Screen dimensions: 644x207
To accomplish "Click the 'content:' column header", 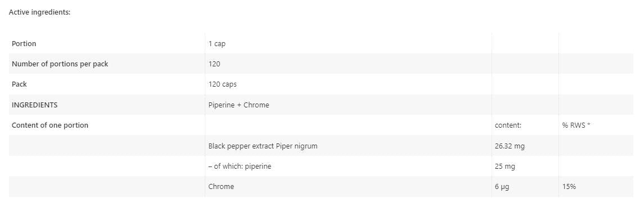I will click(x=508, y=125).
